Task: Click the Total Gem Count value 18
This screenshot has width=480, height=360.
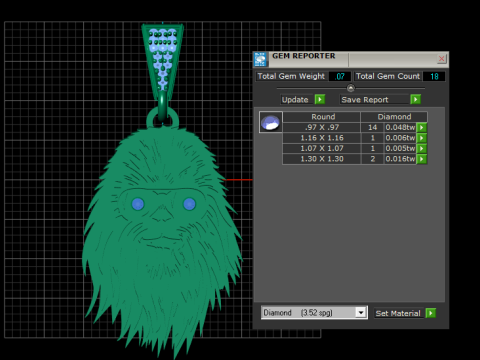Action: (434, 76)
